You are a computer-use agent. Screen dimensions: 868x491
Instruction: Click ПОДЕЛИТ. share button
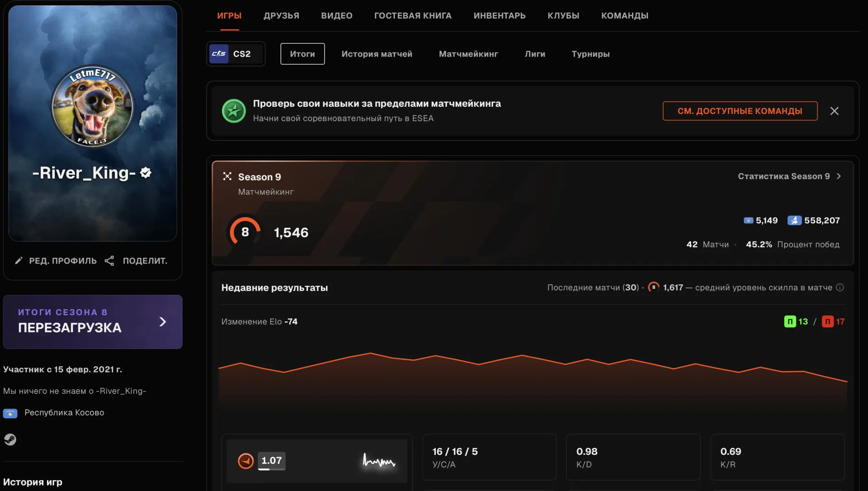(136, 260)
